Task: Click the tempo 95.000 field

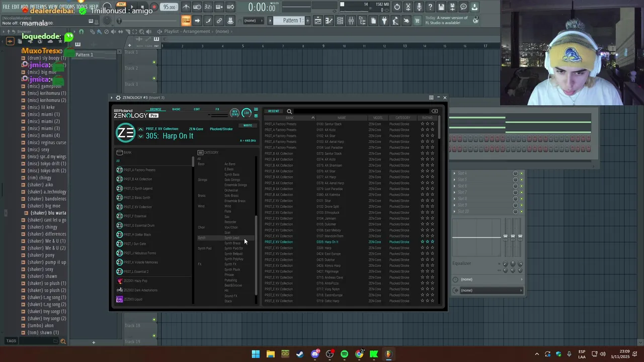Action: tap(170, 7)
